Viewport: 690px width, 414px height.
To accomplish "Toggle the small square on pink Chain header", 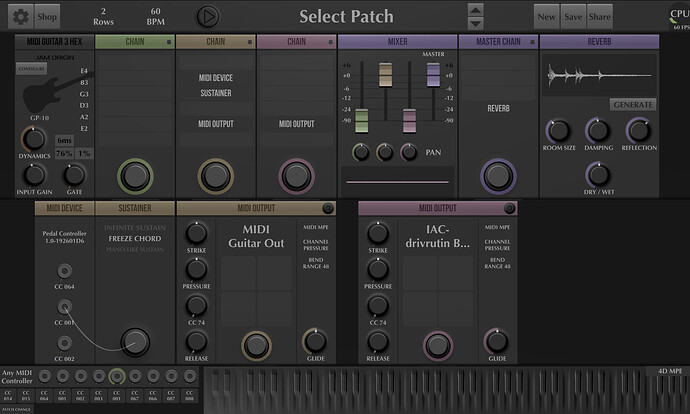I will (x=330, y=42).
